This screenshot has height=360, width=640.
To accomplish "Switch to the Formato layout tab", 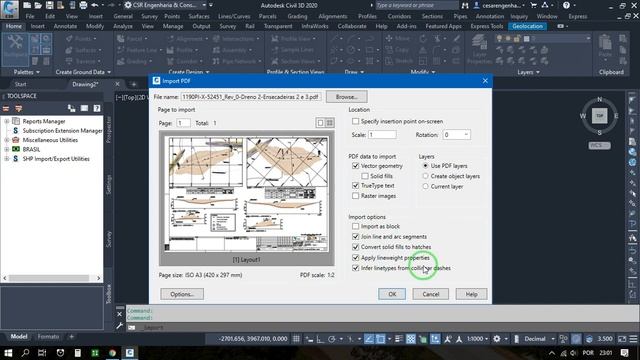I will pos(48,337).
